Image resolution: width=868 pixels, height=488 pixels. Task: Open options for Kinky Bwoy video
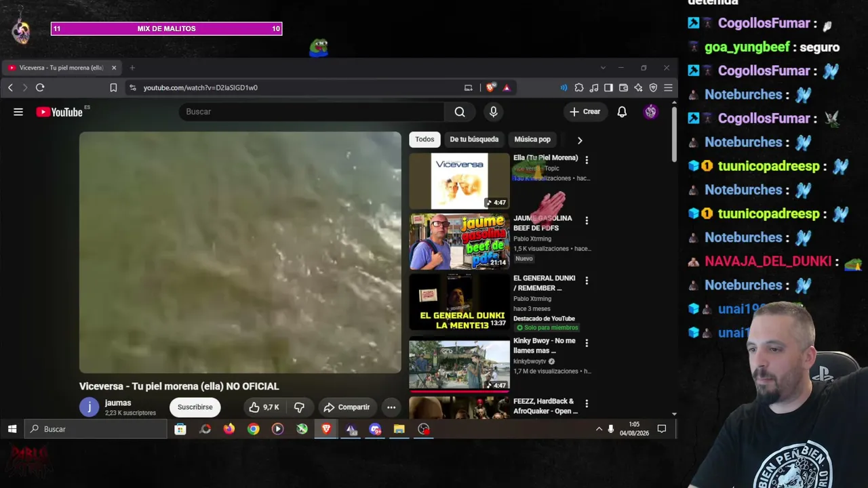point(587,343)
